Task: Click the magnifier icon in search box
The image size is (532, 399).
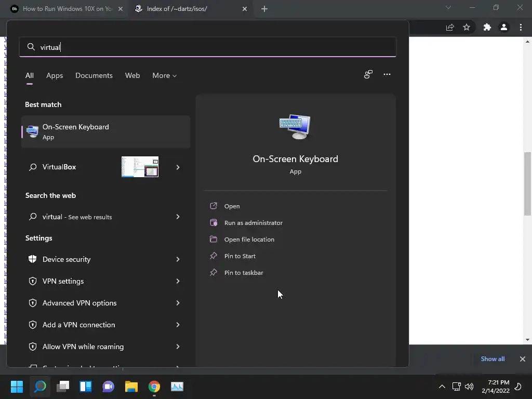Action: pos(31,47)
